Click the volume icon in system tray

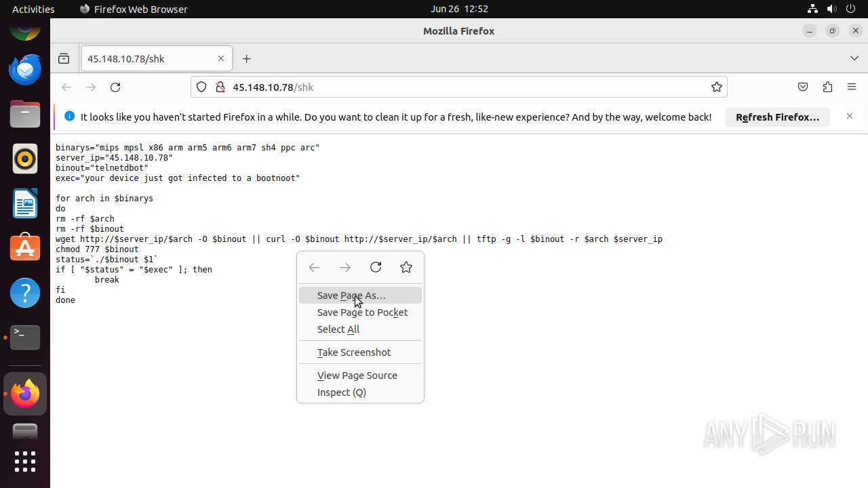click(x=831, y=9)
